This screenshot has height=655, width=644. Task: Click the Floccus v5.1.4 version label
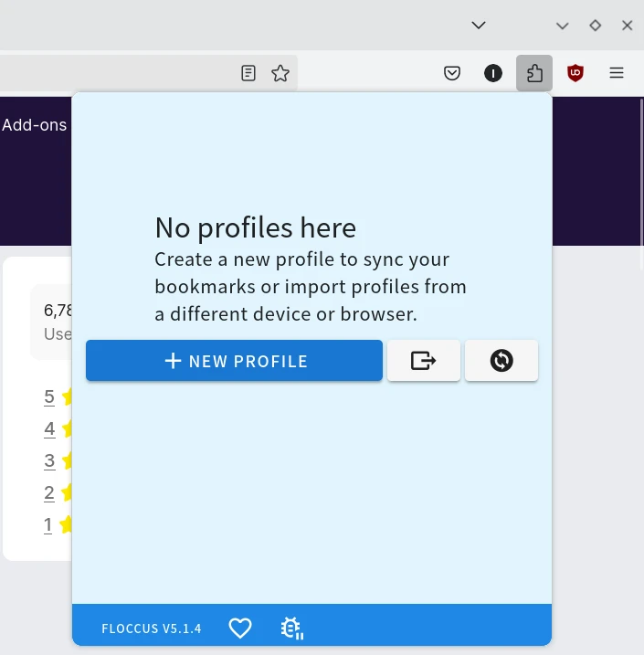tap(152, 629)
